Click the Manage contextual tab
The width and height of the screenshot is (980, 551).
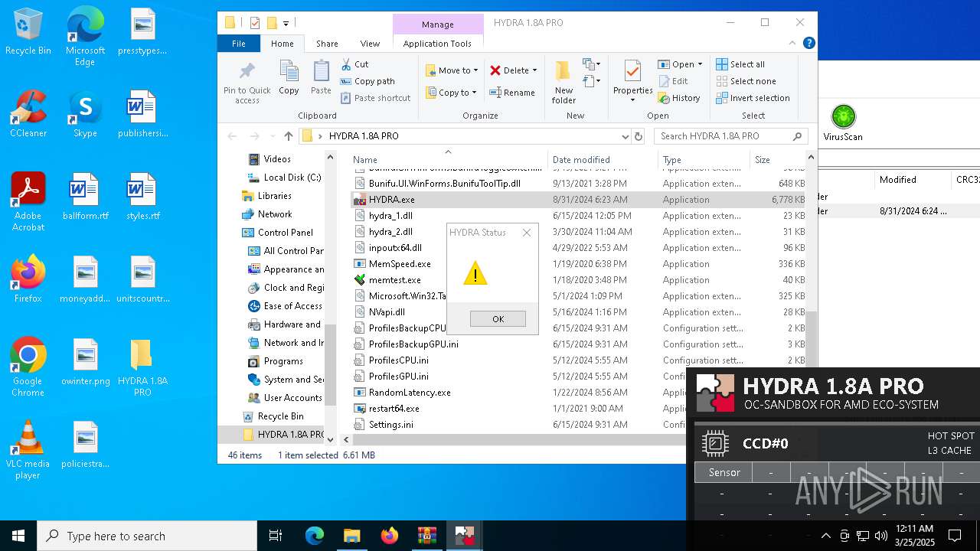coord(438,24)
